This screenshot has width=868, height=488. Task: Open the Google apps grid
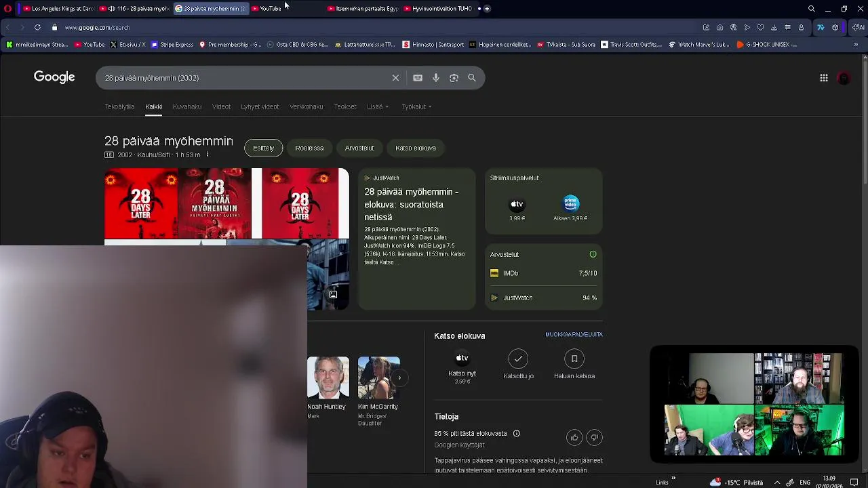point(824,78)
